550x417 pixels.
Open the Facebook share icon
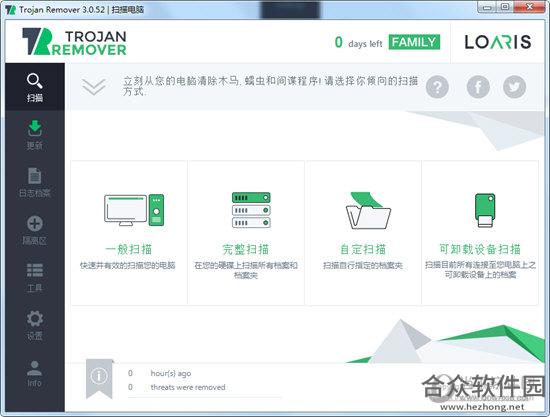coord(478,87)
